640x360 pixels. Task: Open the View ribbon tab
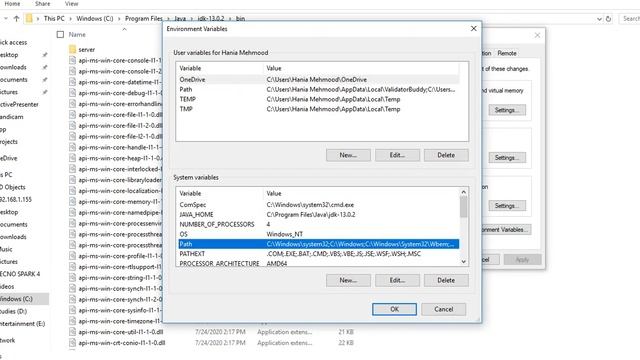pyautogui.click(x=71, y=4)
